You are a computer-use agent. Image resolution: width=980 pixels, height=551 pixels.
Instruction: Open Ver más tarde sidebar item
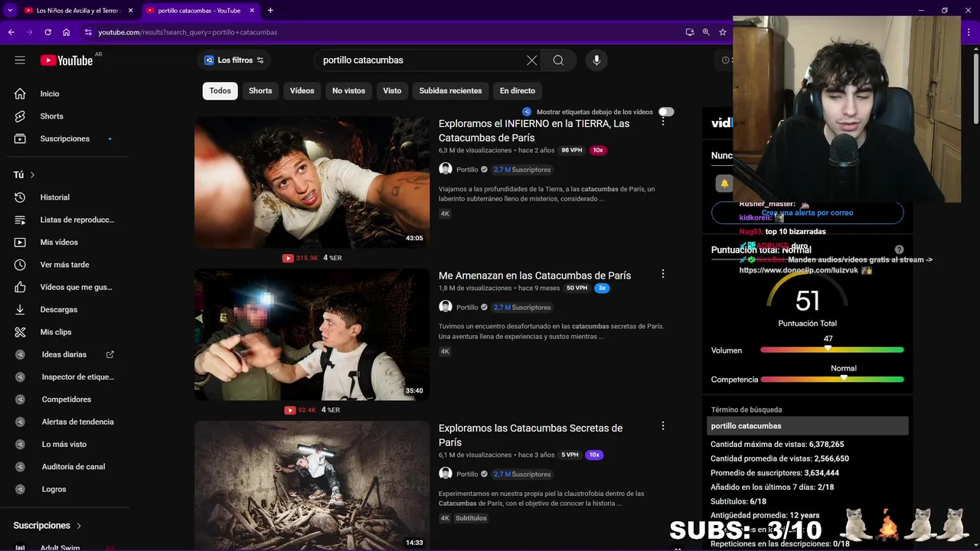click(x=65, y=265)
